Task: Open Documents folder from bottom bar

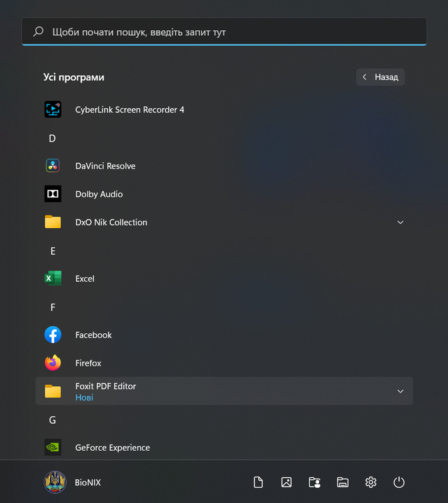Action: pos(258,482)
